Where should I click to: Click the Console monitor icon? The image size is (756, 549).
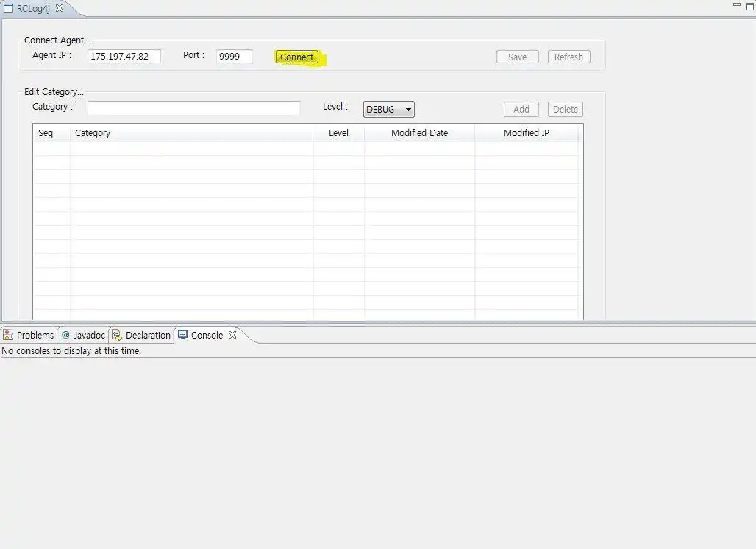182,334
